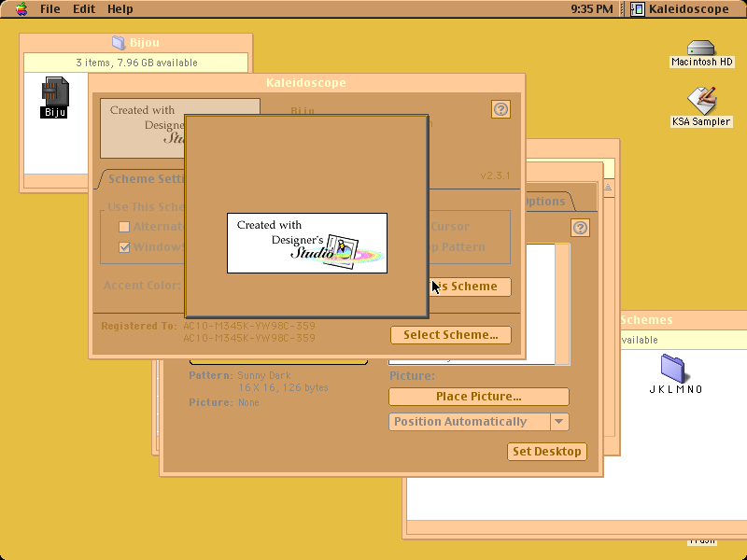Image resolution: width=747 pixels, height=560 pixels.
Task: Click the help icon below the Options tab
Action: (x=580, y=228)
